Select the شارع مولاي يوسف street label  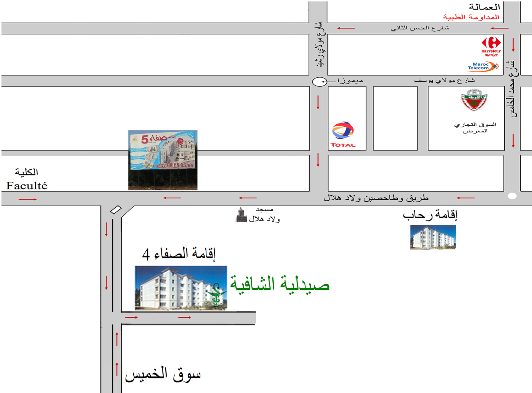coord(444,81)
